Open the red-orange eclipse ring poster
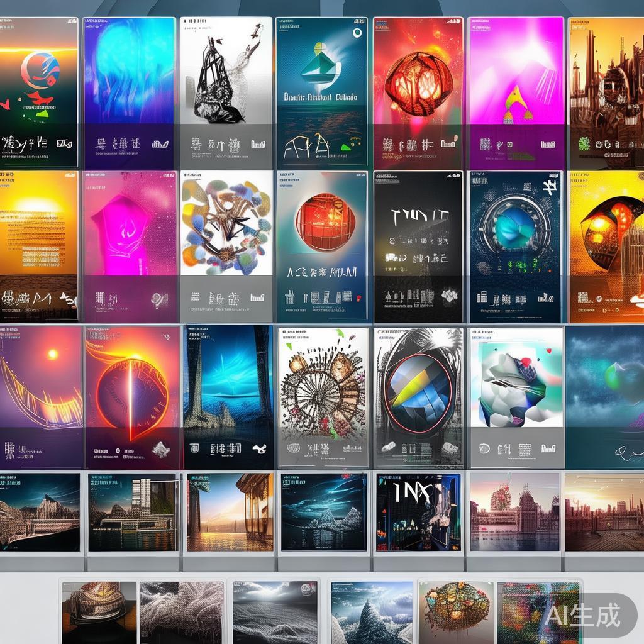The height and width of the screenshot is (644, 644). [133, 397]
